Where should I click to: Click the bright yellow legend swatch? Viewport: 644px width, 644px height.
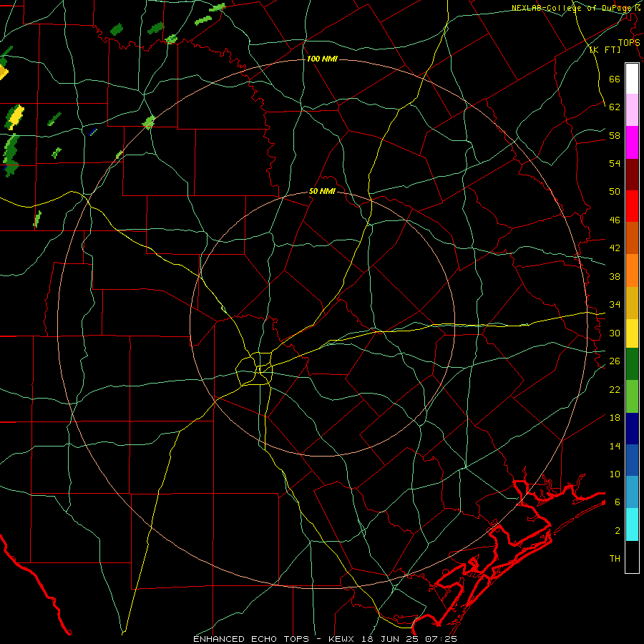pyautogui.click(x=632, y=333)
